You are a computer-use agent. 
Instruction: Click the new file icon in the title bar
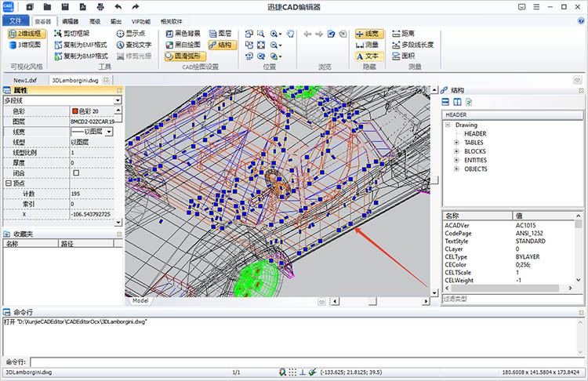click(x=30, y=7)
